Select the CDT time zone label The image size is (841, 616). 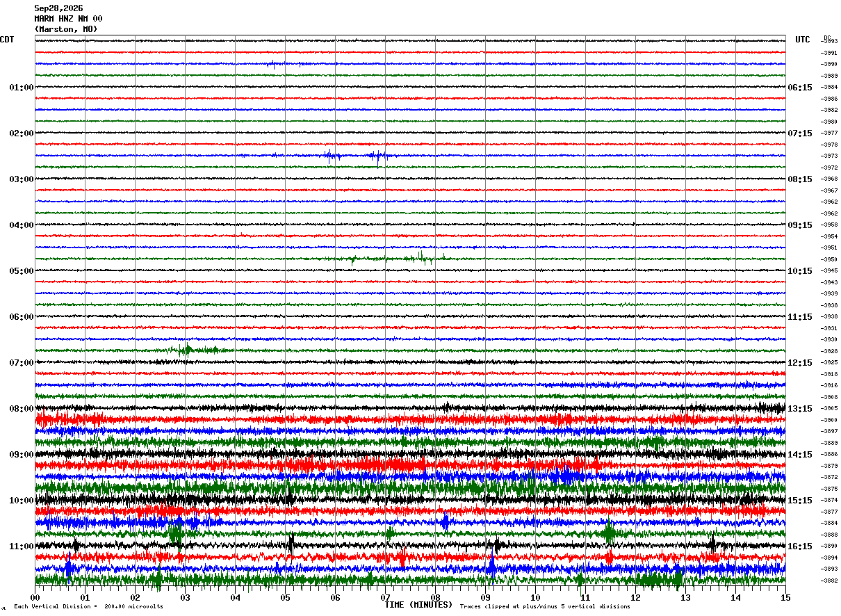tap(7, 40)
